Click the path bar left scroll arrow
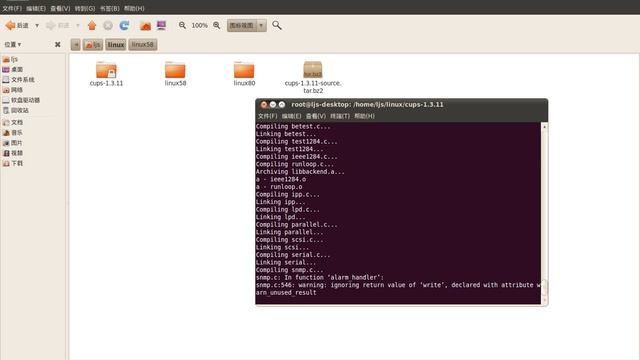 (76, 44)
